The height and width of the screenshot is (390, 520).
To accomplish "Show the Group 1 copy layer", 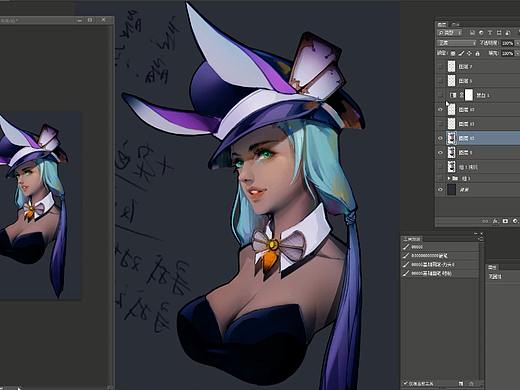I will click(440, 167).
